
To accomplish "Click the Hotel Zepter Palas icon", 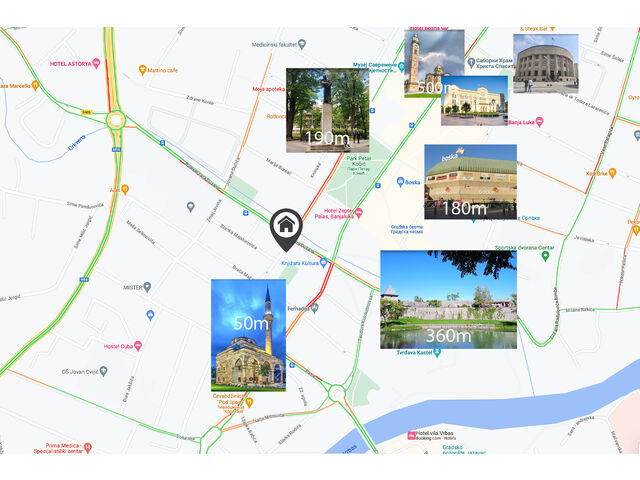I will click(359, 212).
